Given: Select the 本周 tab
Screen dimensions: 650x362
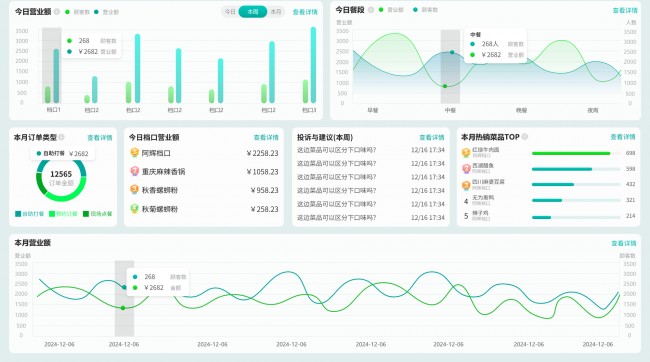Looking at the screenshot, I should tap(252, 12).
